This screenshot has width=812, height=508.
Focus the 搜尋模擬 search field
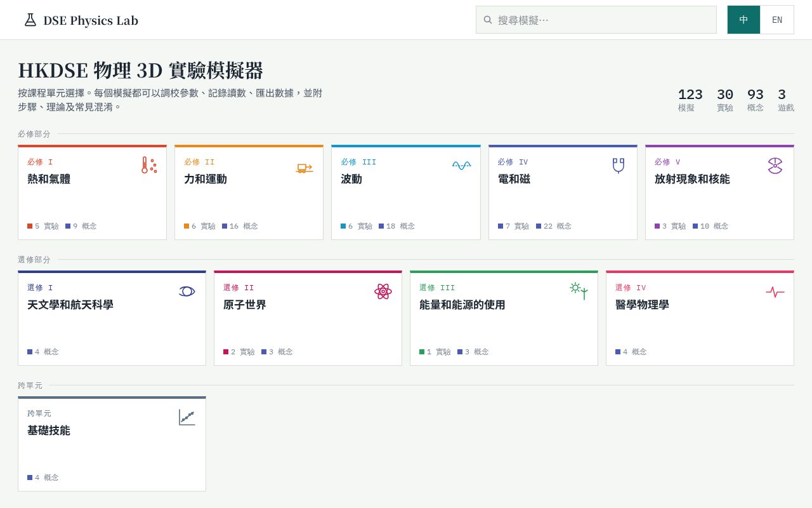click(x=596, y=20)
